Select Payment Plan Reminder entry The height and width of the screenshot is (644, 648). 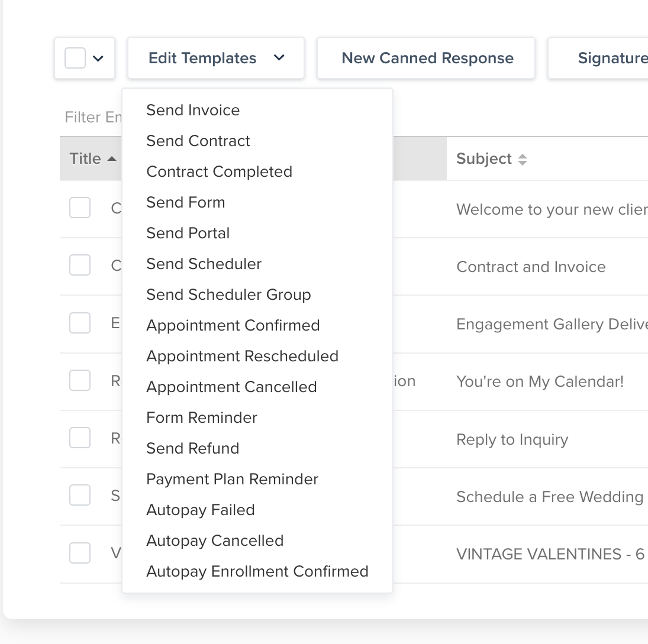tap(232, 479)
